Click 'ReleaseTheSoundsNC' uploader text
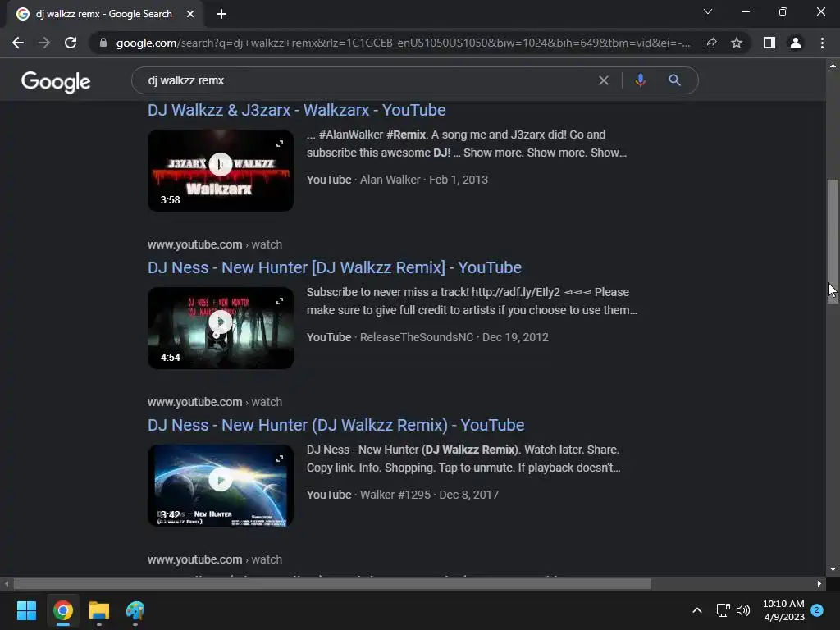 click(417, 337)
